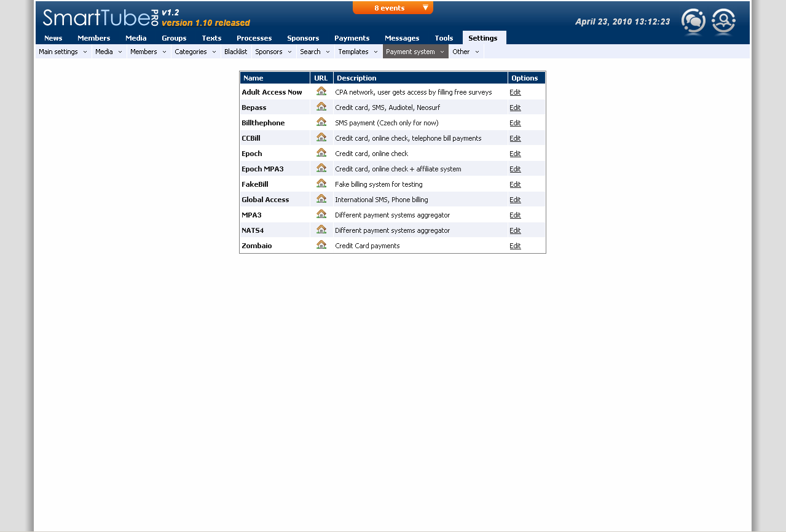Screen dimensions: 786x532
Task: Select the Settings tab
Action: (x=484, y=37)
